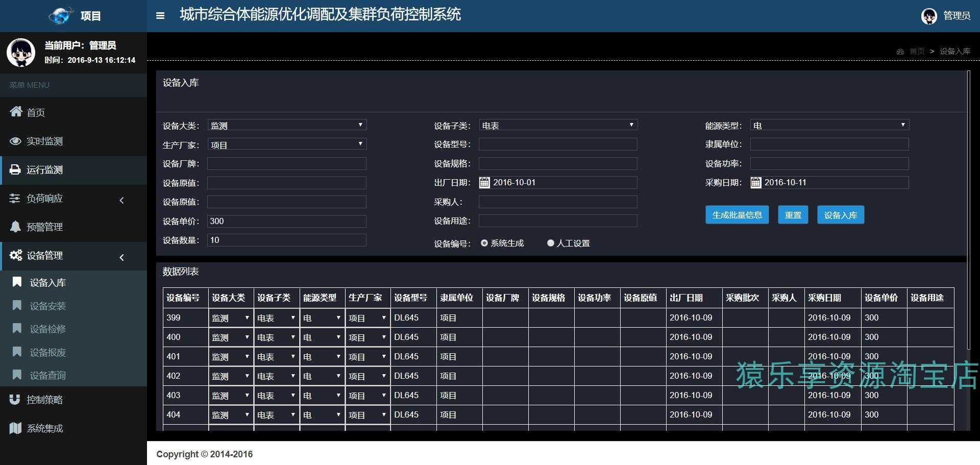Click into the 设备功率 input field
This screenshot has height=465, width=980.
(x=829, y=163)
